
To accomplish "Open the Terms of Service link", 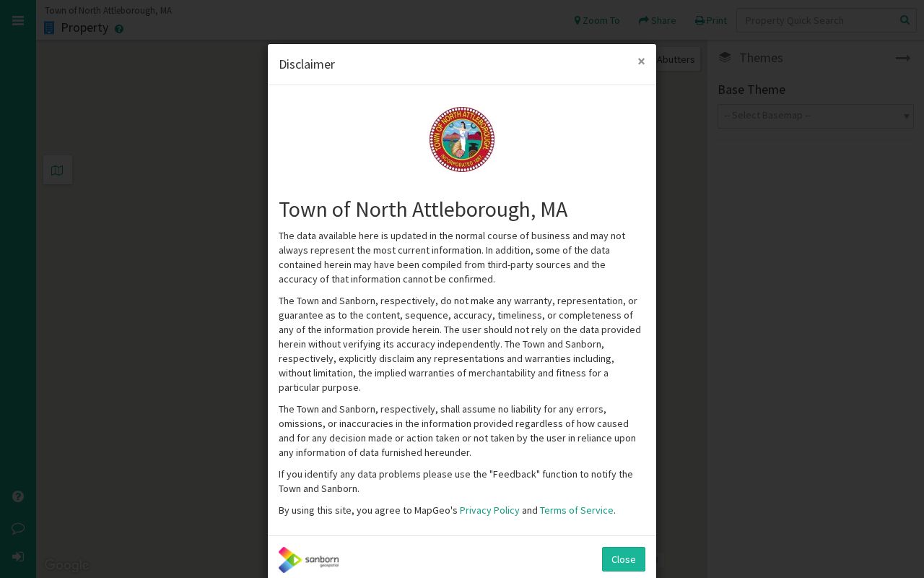I will tap(577, 510).
